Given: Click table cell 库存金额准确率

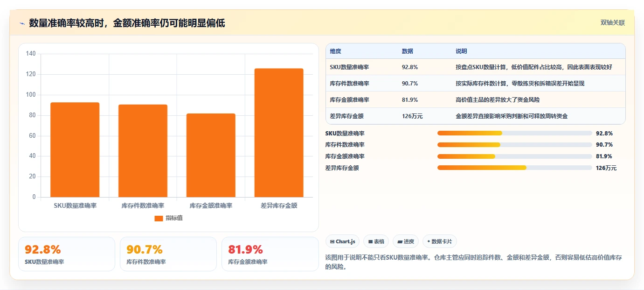Looking at the screenshot, I should point(349,100).
